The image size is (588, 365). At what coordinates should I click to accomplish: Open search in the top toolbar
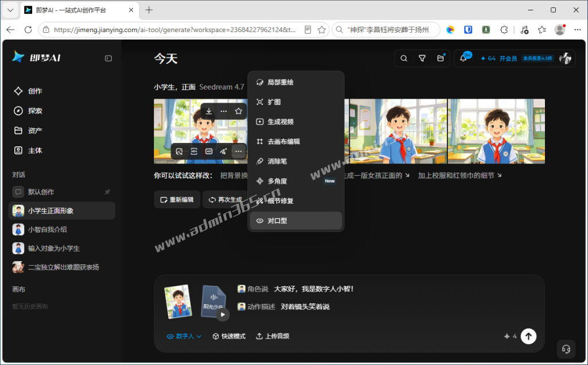404,58
